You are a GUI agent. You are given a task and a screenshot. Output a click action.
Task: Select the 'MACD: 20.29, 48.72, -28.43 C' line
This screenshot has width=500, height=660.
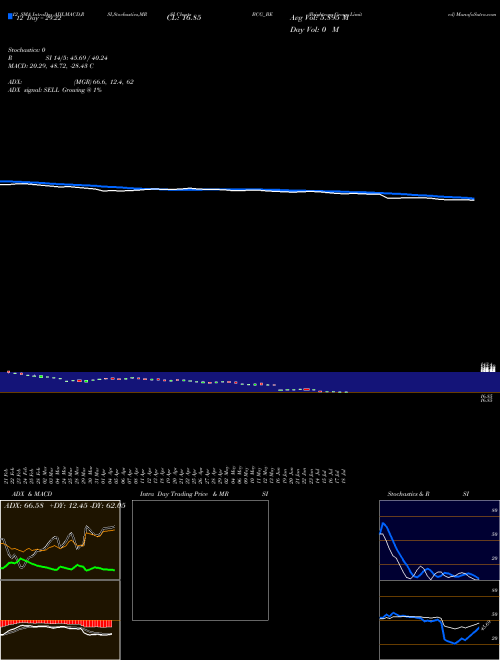coord(51,67)
